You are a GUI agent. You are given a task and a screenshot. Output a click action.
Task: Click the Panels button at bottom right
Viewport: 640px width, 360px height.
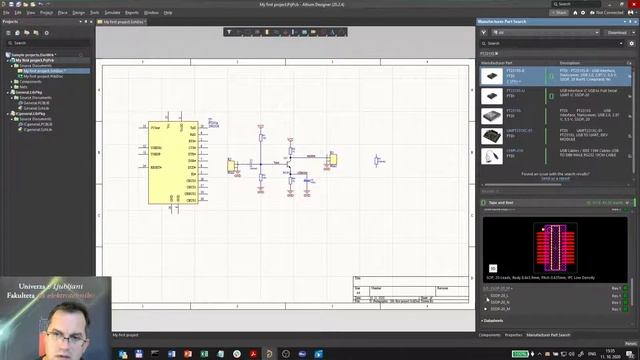click(631, 344)
